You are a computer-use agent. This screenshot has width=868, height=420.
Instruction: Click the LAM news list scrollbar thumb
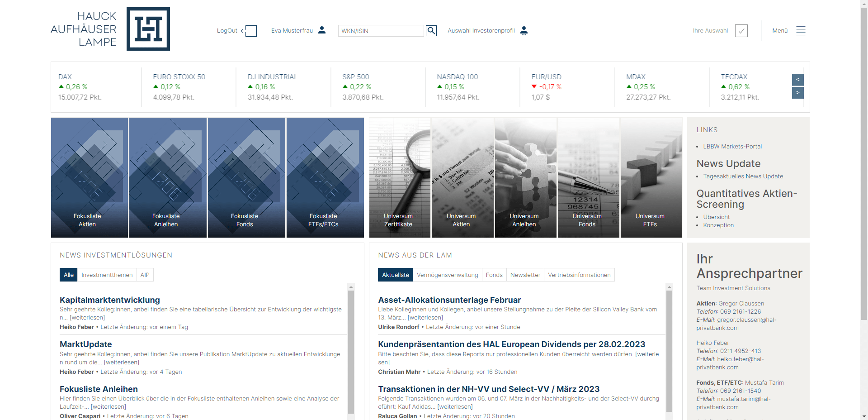tap(670, 351)
